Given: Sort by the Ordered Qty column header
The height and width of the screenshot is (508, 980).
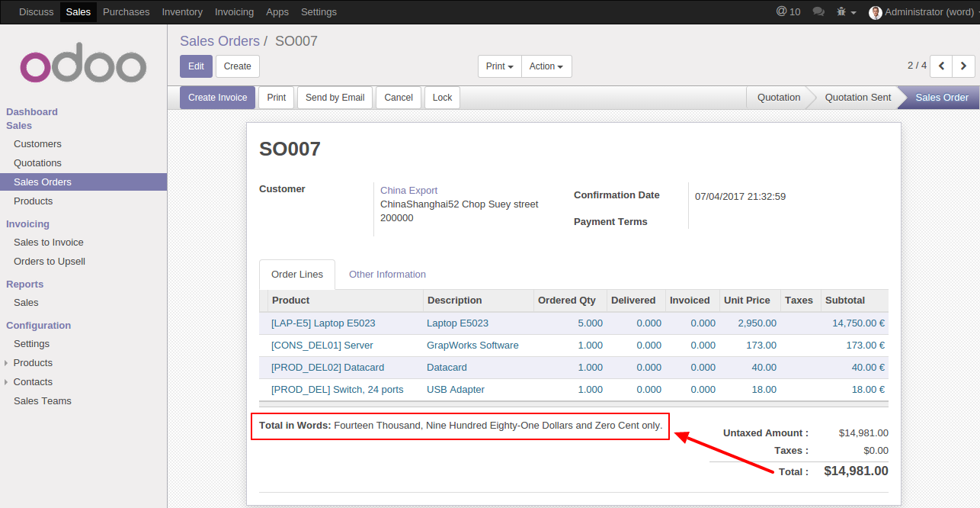Looking at the screenshot, I should 570,301.
